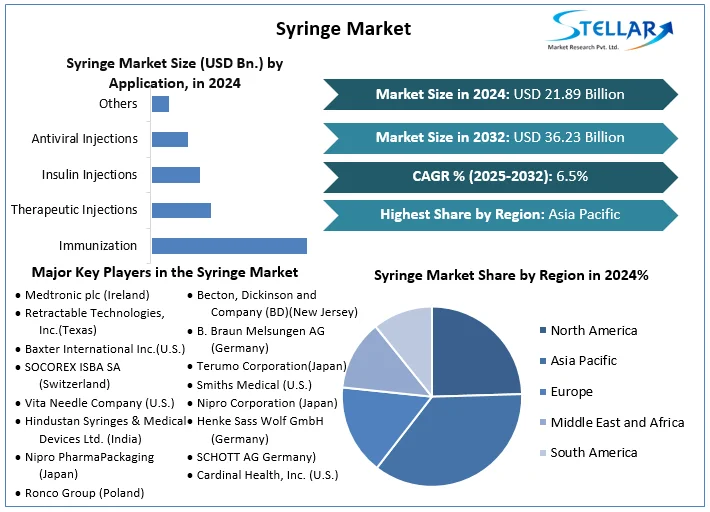Screen dimensions: 710x512
Task: Click the Syringe Market main title
Action: 343,28
